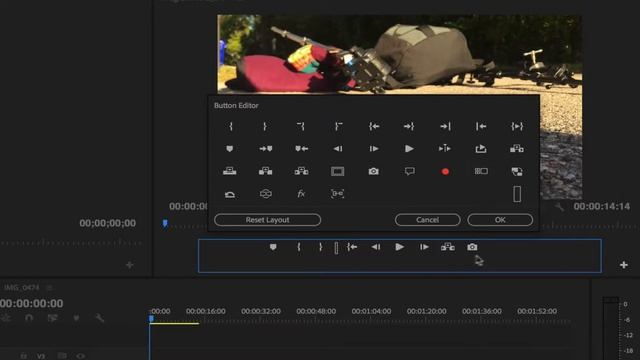Toggle V3 sync lock
640x360 pixels.
click(62, 356)
